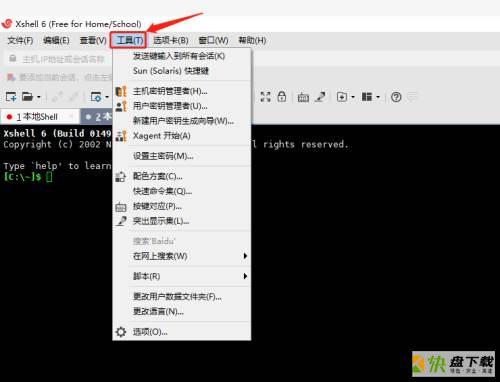500x382 pixels.
Task: Click the host address input field
Action: pos(63,59)
